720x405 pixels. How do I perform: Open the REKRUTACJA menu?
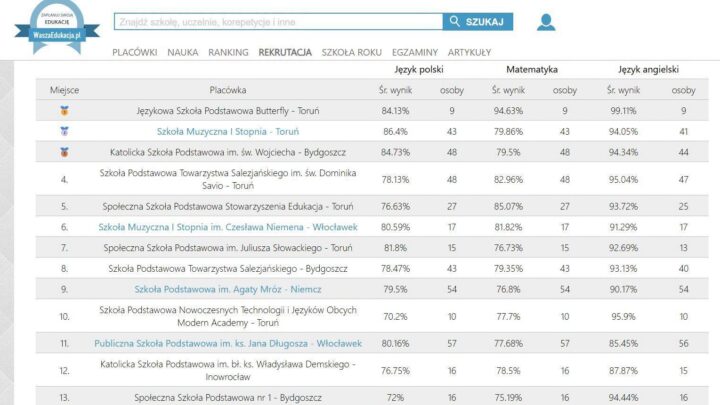point(285,52)
